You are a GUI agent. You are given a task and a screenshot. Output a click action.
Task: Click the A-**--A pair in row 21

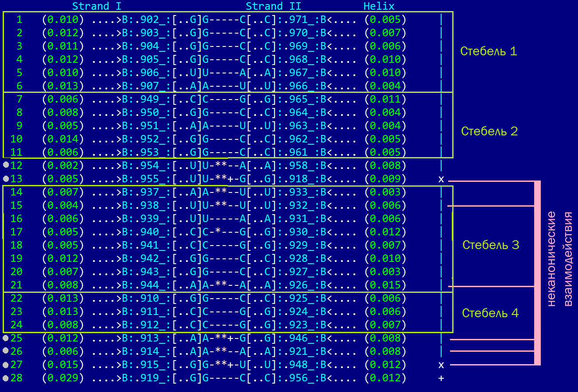pyautogui.click(x=224, y=285)
